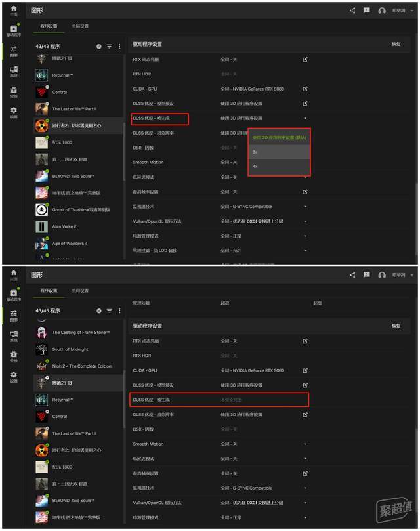Viewport: 420px width, 531px height.
Task: Select Alan Wake 2 in the top window list
Action: point(79,226)
